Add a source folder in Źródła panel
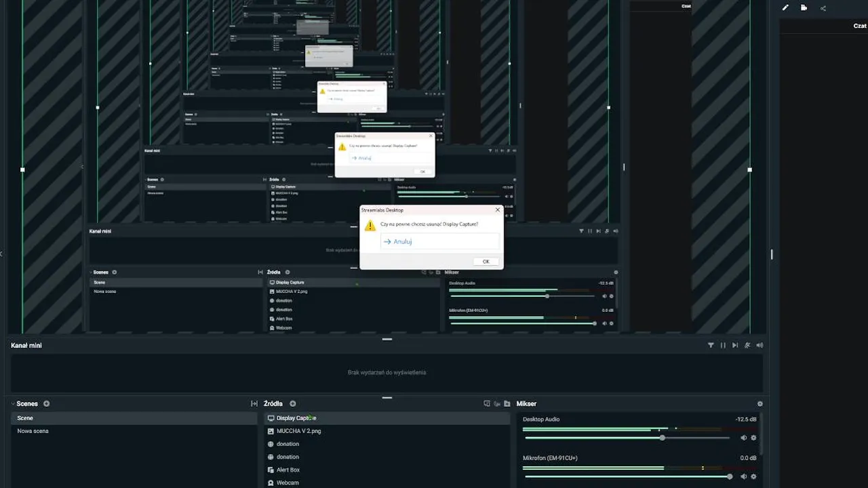Image resolution: width=868 pixels, height=488 pixels. pos(507,403)
